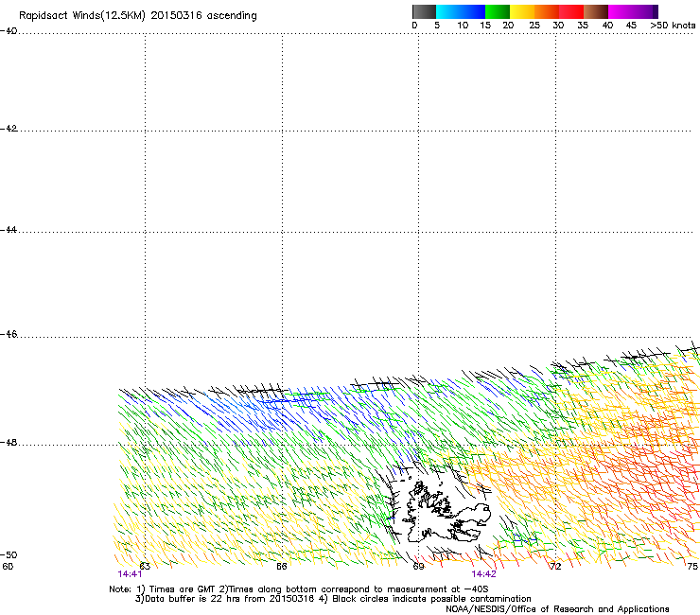
Task: Click the '-50' latitude axis label
Action: coord(9,554)
